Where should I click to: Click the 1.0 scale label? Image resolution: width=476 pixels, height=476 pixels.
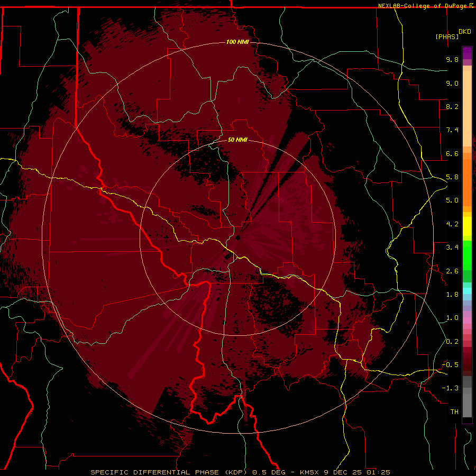click(452, 318)
